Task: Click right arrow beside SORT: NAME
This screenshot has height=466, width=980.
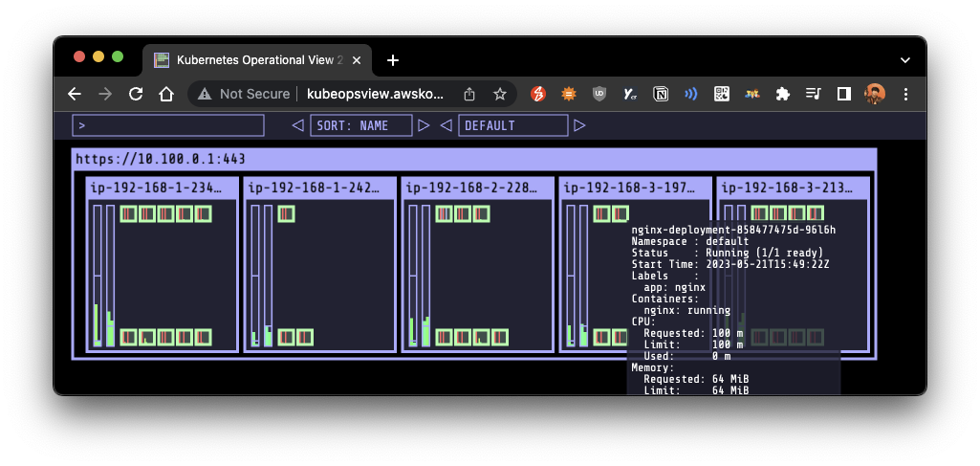Action: pos(425,125)
